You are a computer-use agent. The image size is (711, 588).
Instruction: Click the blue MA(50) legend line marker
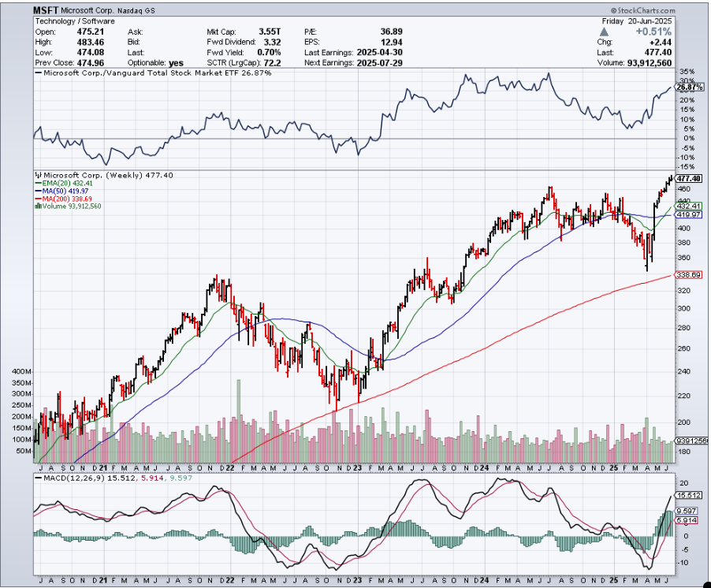tap(39, 191)
